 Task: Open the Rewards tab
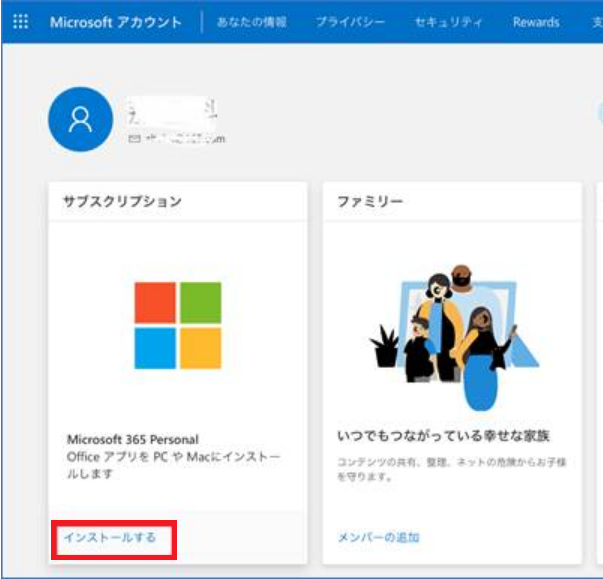pyautogui.click(x=536, y=22)
